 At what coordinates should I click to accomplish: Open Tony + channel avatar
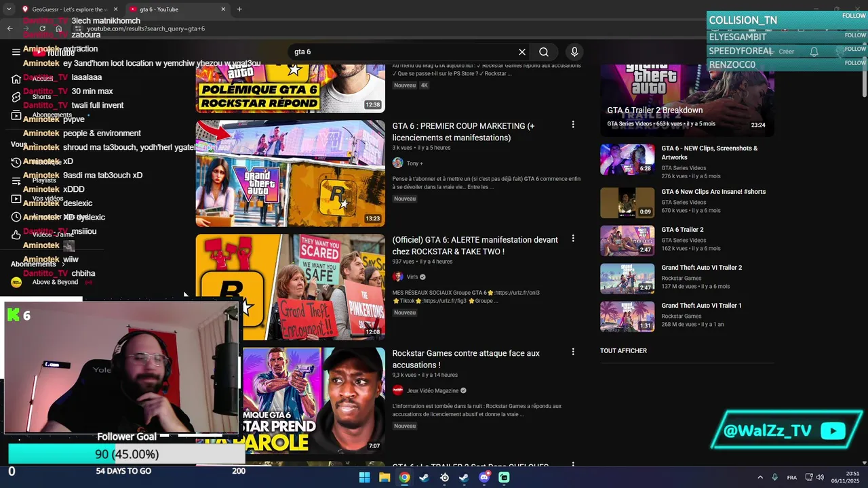point(397,163)
